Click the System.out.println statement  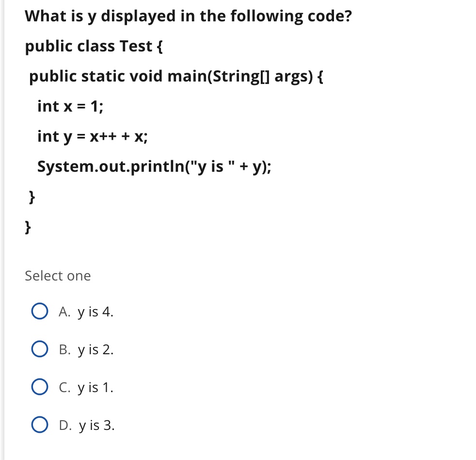pos(154,166)
